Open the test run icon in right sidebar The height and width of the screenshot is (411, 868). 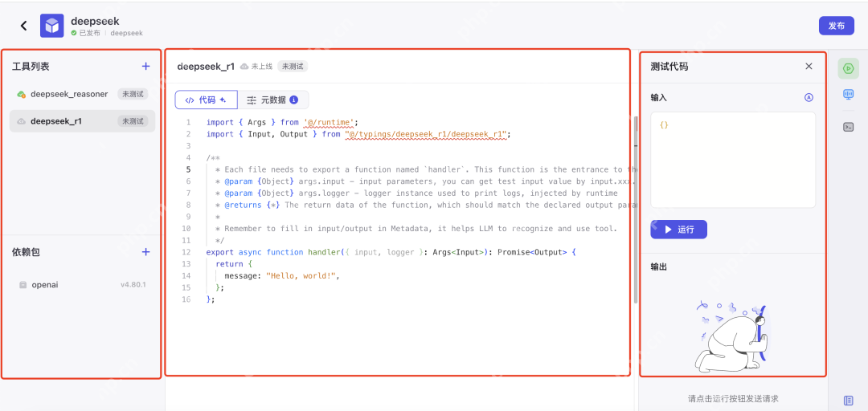click(x=848, y=68)
